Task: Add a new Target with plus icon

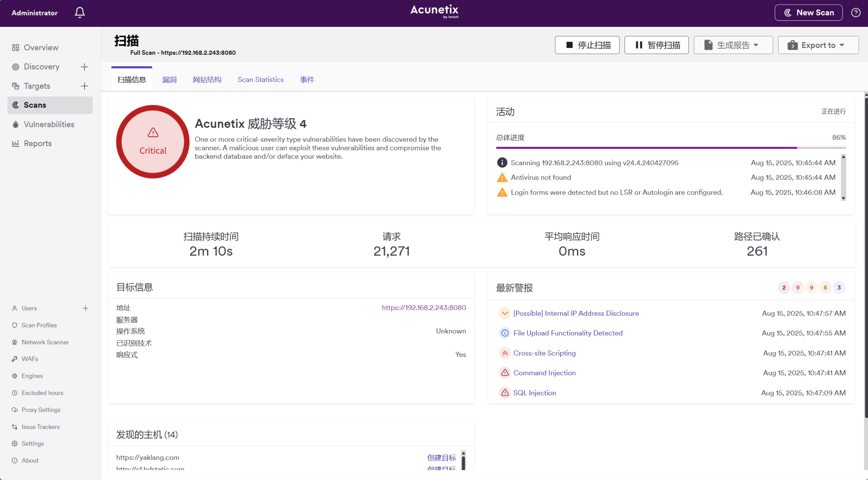Action: coord(85,86)
